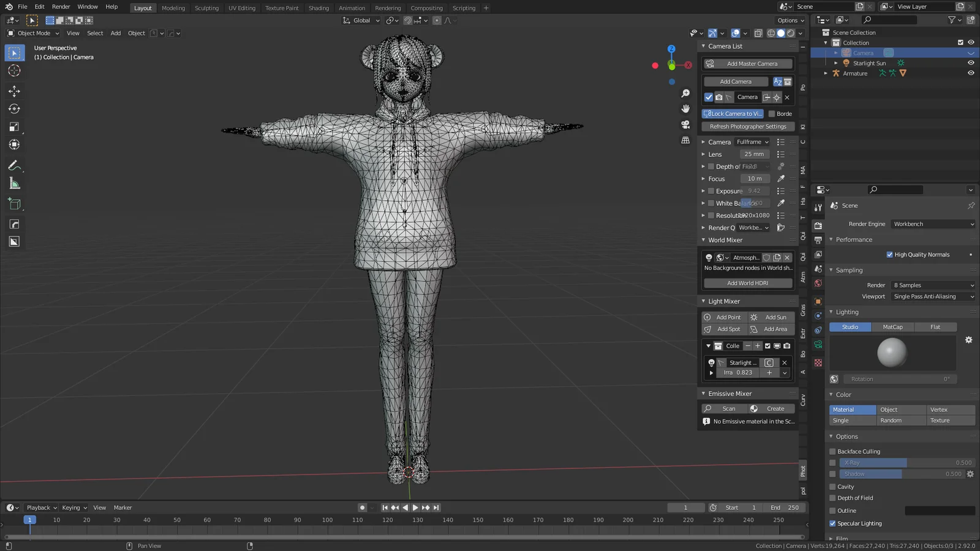Hide the Armature in the outliner

[970, 73]
